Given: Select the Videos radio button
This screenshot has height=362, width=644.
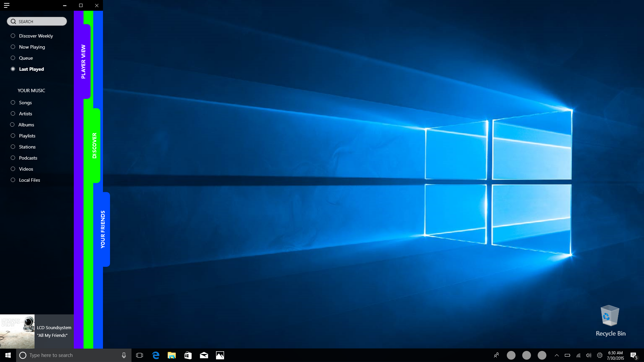Looking at the screenshot, I should point(13,169).
